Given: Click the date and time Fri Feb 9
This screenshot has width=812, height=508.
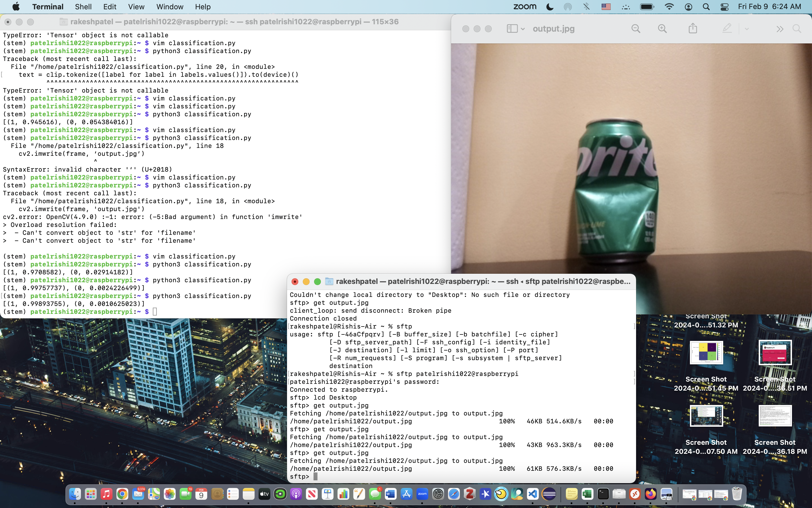Looking at the screenshot, I should [x=769, y=7].
